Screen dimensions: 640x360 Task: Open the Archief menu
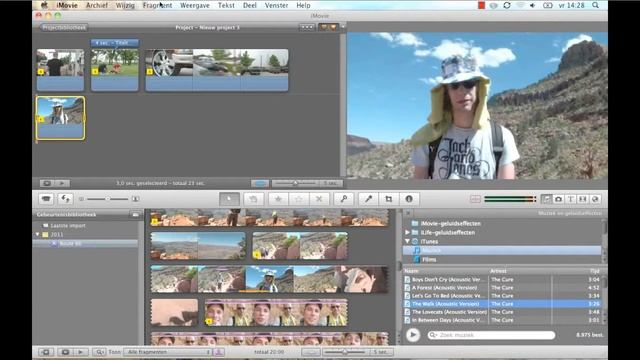point(97,5)
